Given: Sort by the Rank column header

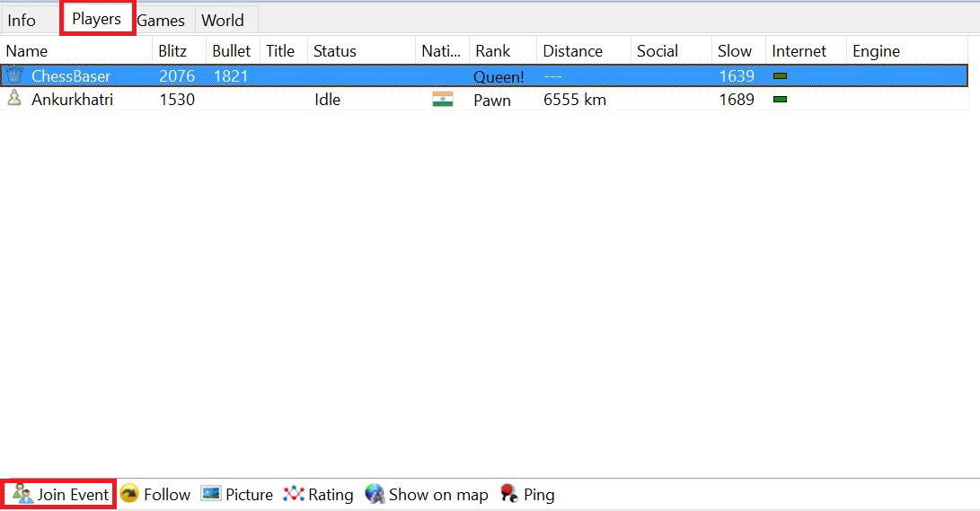Looking at the screenshot, I should point(493,51).
